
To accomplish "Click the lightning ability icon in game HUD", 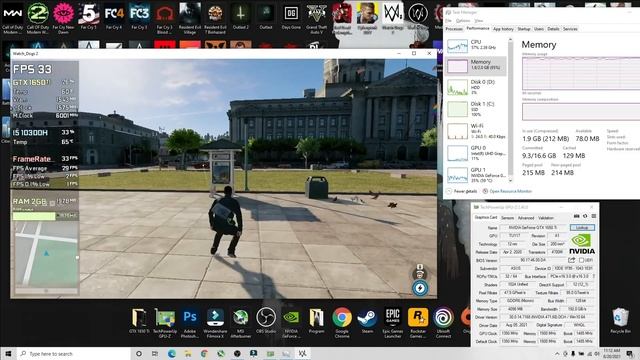I will click(420, 288).
